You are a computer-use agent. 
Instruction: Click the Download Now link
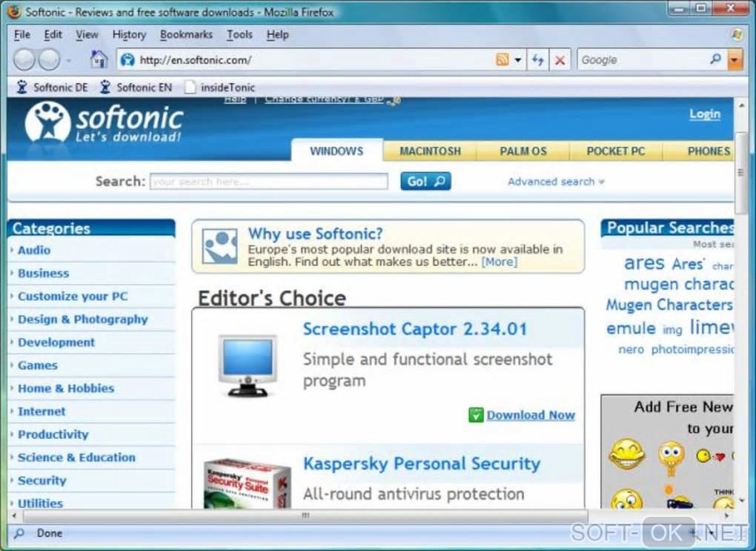[531, 415]
